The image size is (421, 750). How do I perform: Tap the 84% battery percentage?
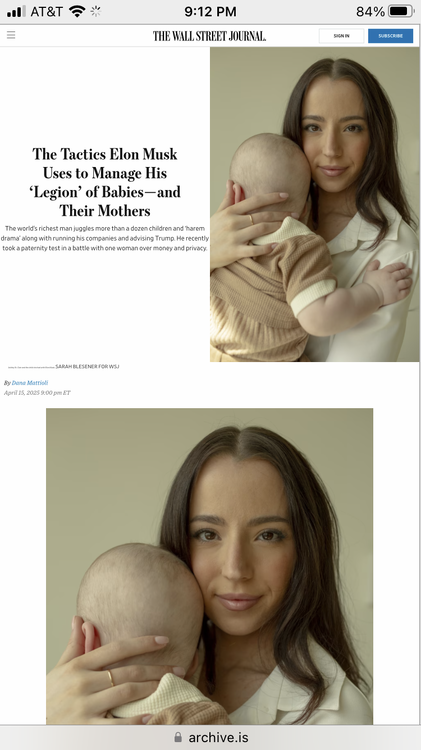(370, 11)
